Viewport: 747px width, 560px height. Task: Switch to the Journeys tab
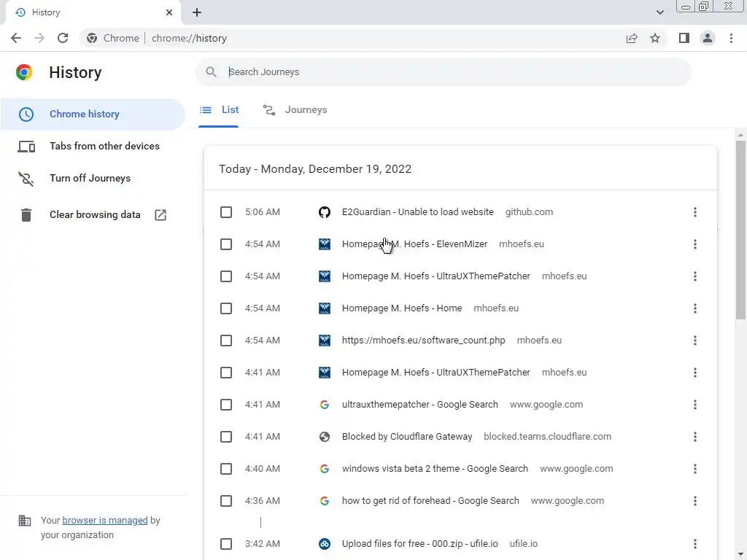point(295,110)
